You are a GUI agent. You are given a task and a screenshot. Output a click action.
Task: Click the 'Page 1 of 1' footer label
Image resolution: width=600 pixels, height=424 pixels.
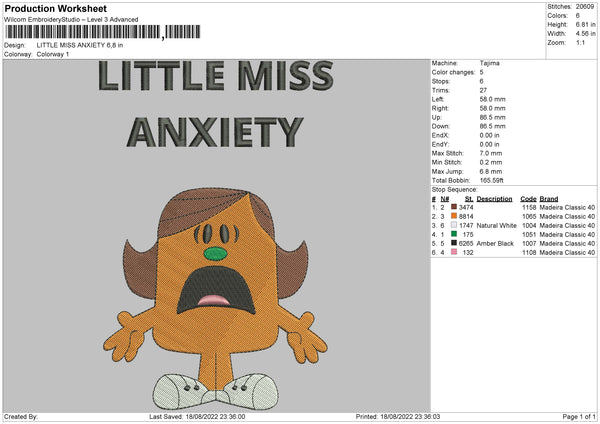click(579, 416)
